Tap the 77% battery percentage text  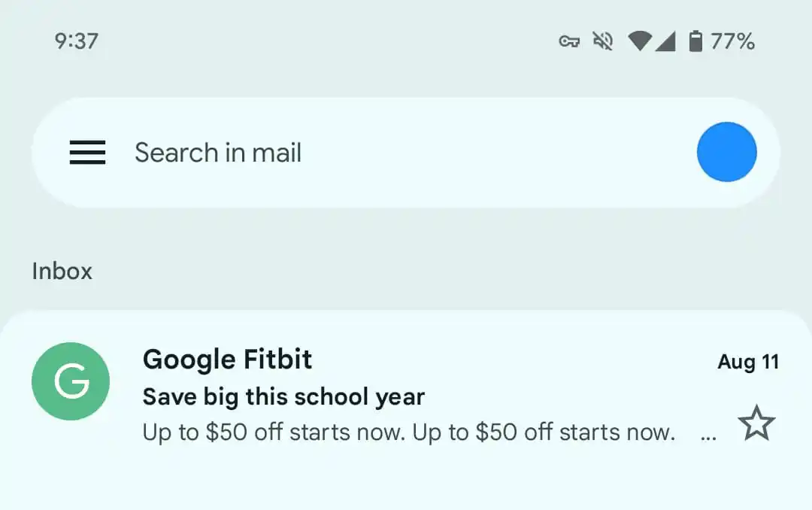coord(732,41)
